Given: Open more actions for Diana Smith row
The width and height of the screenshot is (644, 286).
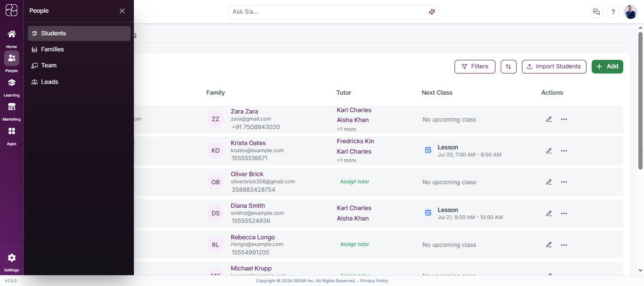Looking at the screenshot, I should tap(564, 213).
